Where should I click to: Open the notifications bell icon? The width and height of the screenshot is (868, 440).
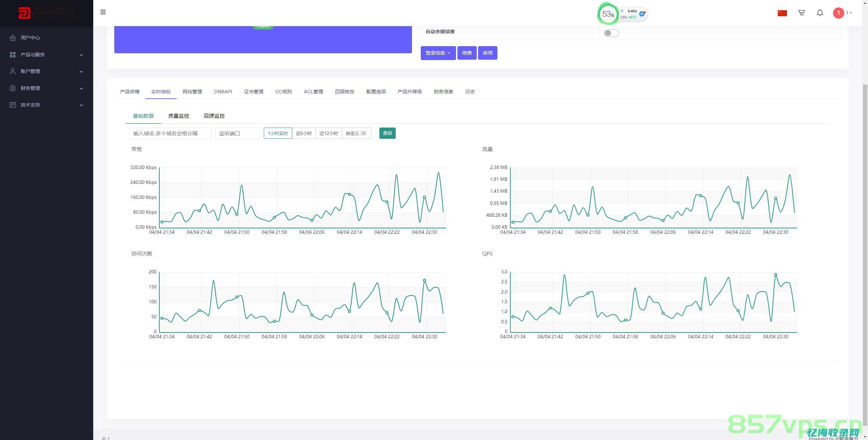point(820,13)
